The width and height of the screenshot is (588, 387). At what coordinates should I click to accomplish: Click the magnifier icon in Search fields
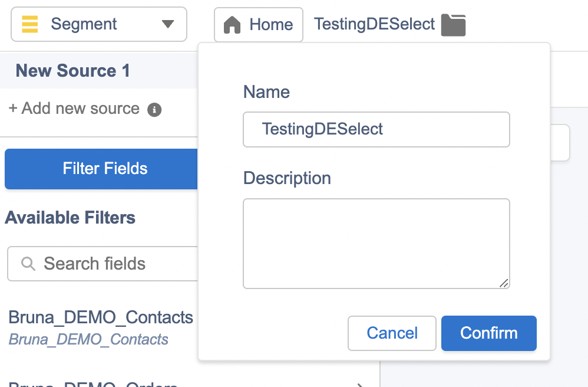[28, 264]
